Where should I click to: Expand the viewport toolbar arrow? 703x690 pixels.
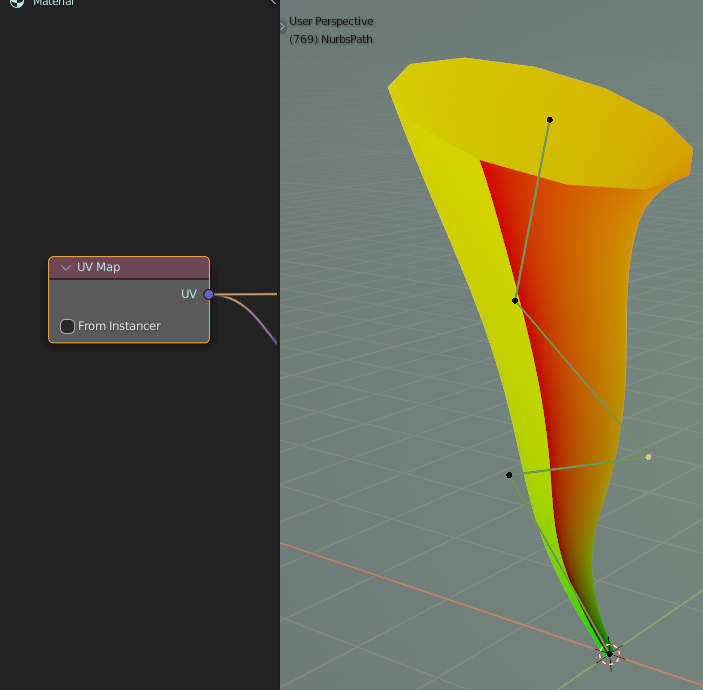click(282, 27)
